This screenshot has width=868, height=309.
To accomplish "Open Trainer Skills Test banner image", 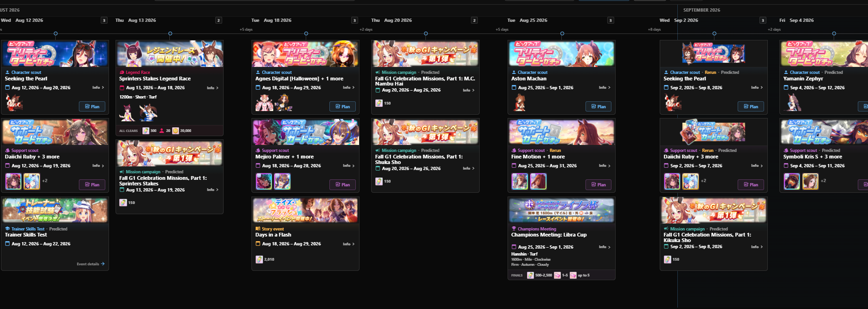I will (x=55, y=210).
